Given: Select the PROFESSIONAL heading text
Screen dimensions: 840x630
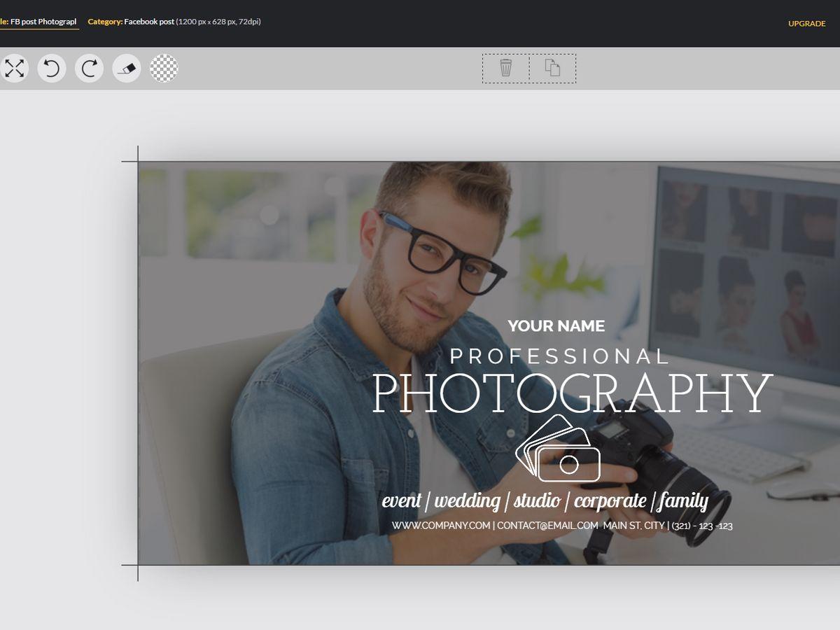Looking at the screenshot, I should point(560,356).
